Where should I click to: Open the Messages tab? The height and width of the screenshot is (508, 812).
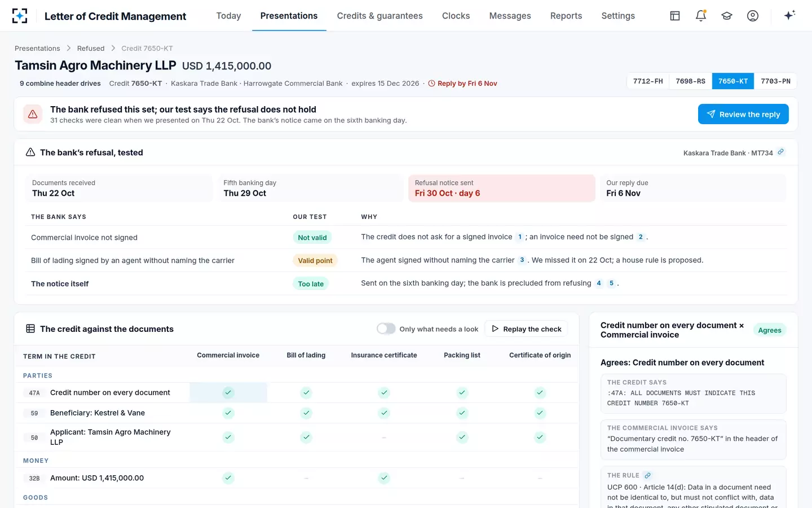pyautogui.click(x=510, y=16)
